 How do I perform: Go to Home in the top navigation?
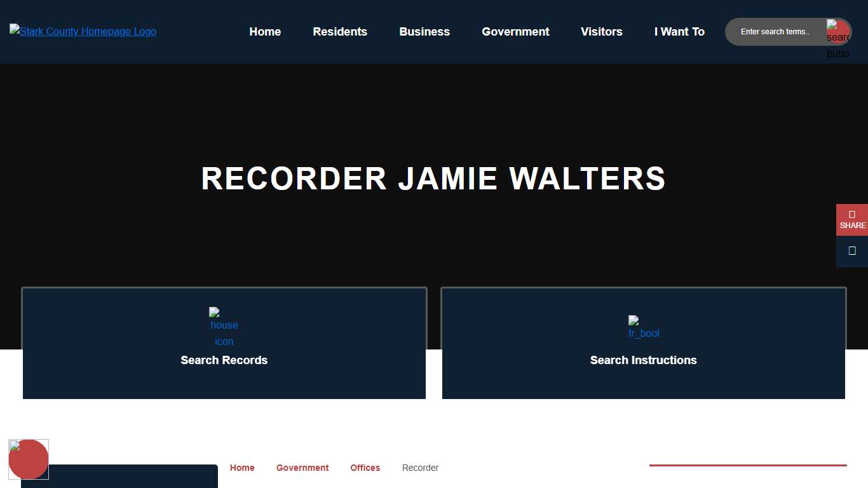pyautogui.click(x=265, y=32)
